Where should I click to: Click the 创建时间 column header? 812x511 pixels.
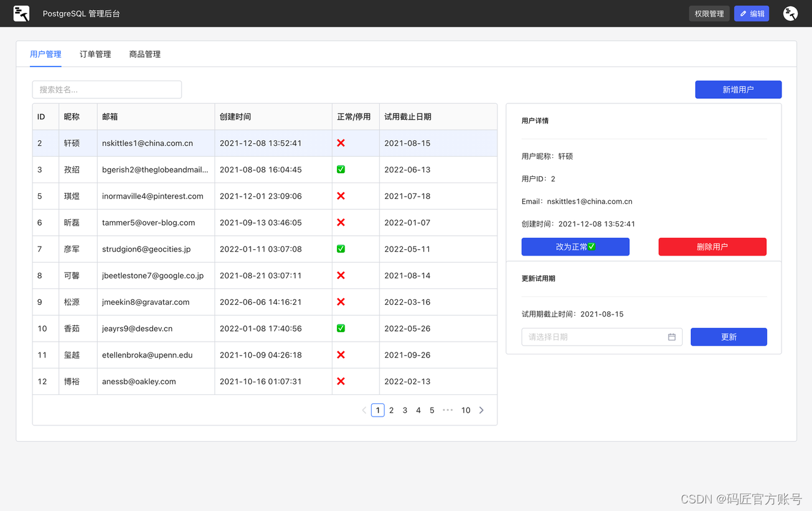point(273,117)
